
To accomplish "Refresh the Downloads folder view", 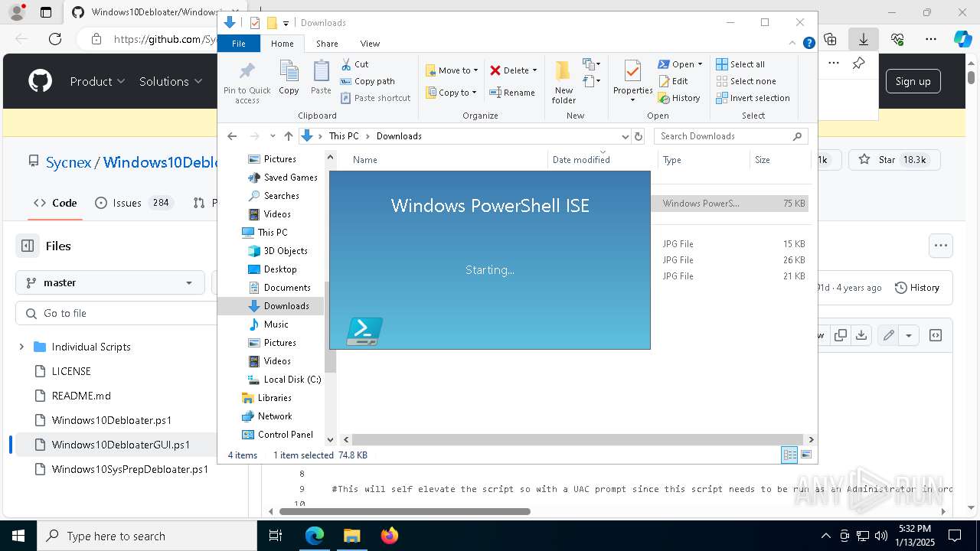I will [x=639, y=136].
